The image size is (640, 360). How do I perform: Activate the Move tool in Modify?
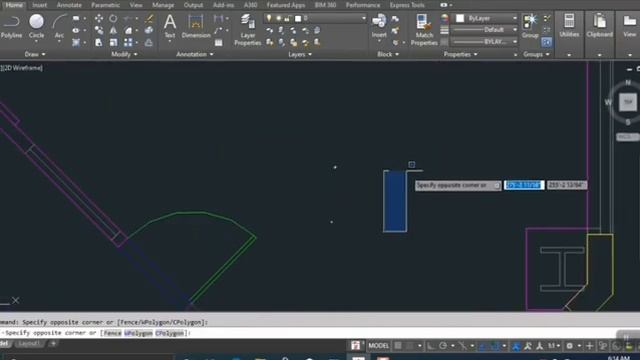pos(99,18)
